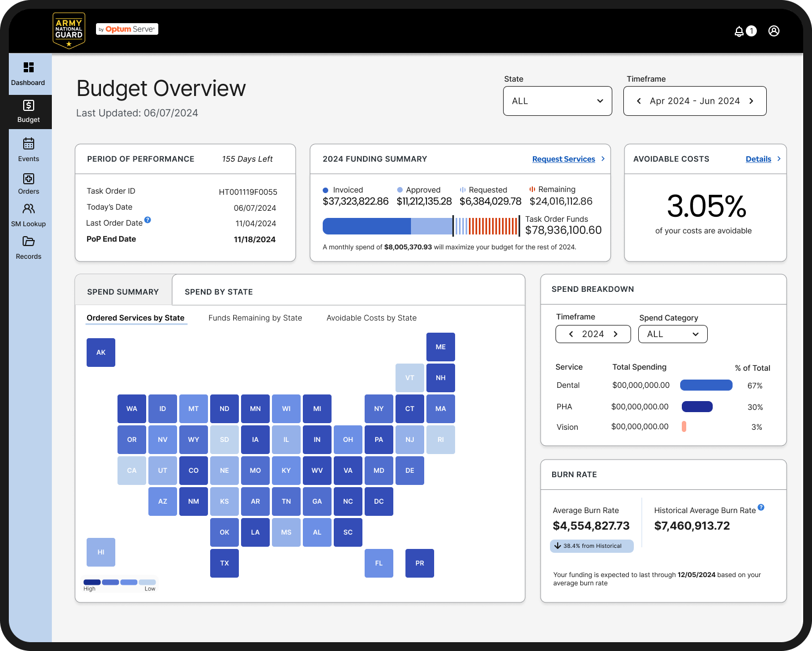Click the Dental service row label
This screenshot has height=651, width=812.
pyautogui.click(x=568, y=385)
